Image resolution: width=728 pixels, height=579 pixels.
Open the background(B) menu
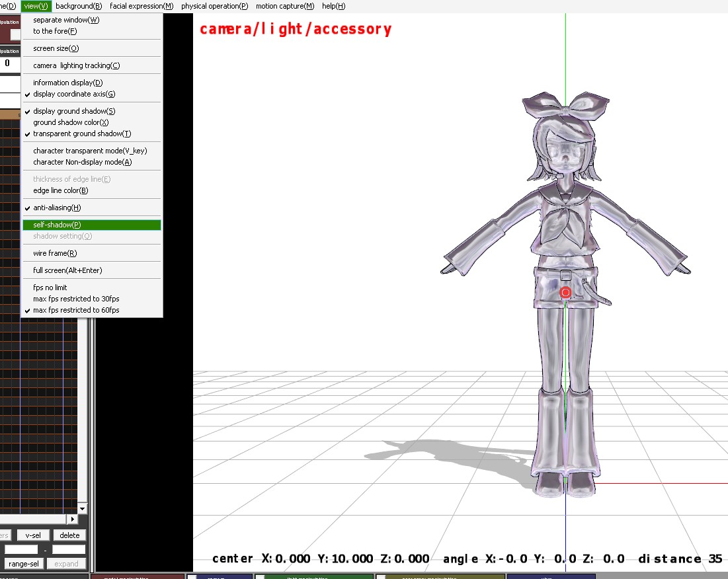pyautogui.click(x=79, y=6)
